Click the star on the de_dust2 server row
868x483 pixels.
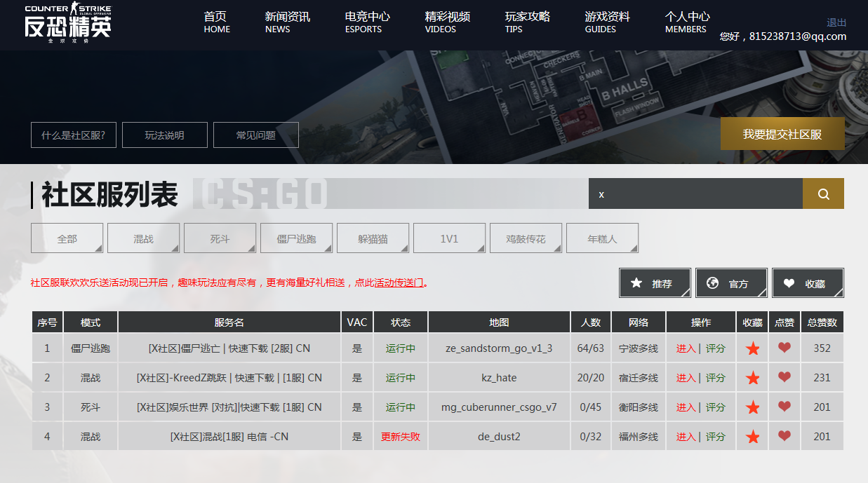(752, 436)
